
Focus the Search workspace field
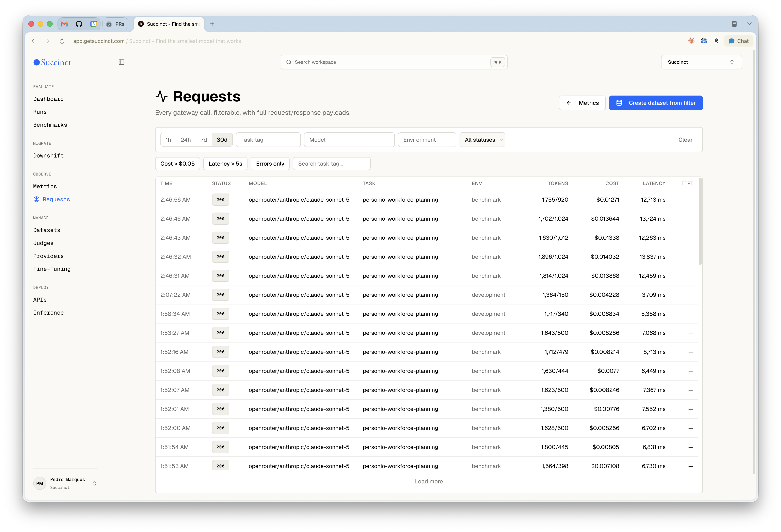394,62
